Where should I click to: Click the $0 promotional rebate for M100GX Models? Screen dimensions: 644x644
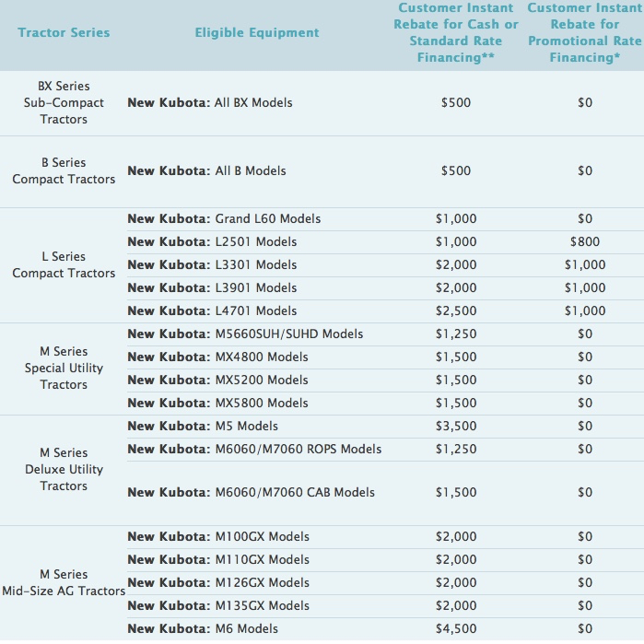(585, 536)
